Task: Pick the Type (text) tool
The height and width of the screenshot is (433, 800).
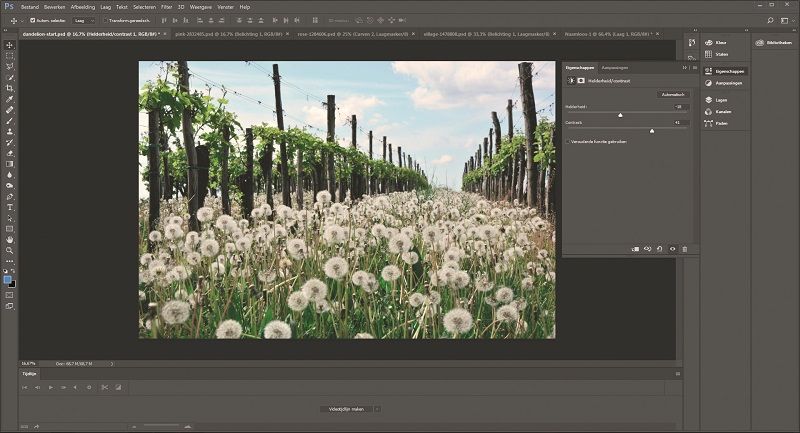Action: [x=10, y=207]
